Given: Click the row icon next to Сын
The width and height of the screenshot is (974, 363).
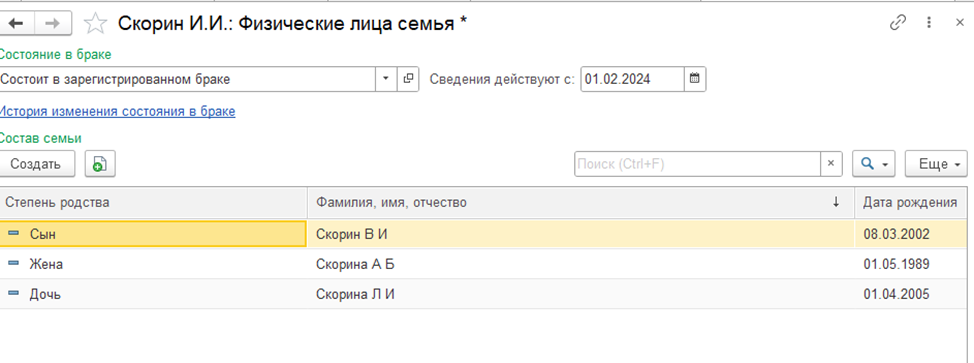Looking at the screenshot, I should [x=14, y=233].
